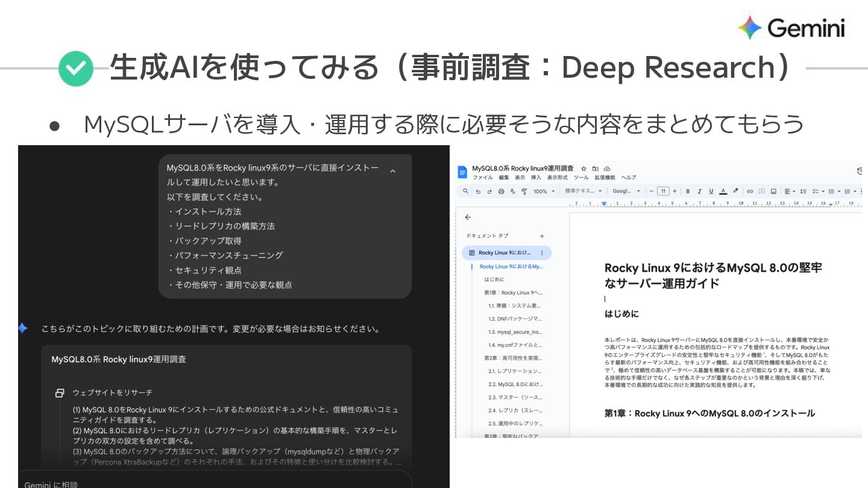Select the Rocky Linux 9におけ... document tab
Screen dimensions: 868x488
(506, 253)
